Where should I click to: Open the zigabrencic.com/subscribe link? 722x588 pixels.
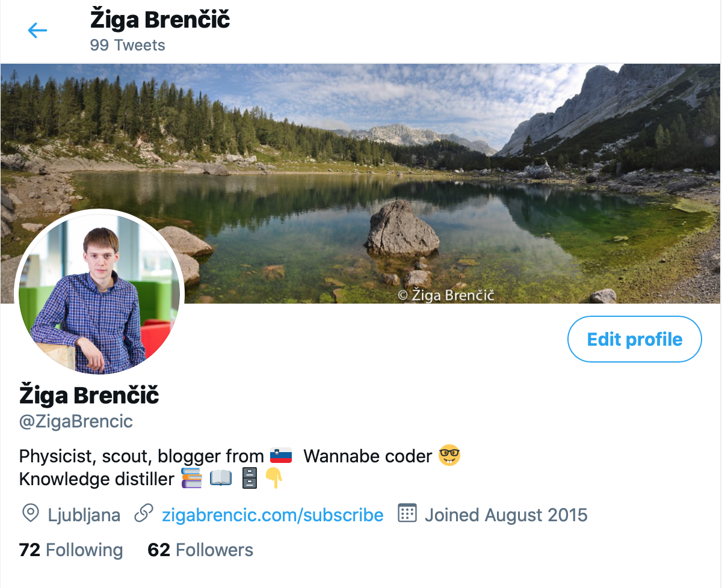tap(273, 515)
